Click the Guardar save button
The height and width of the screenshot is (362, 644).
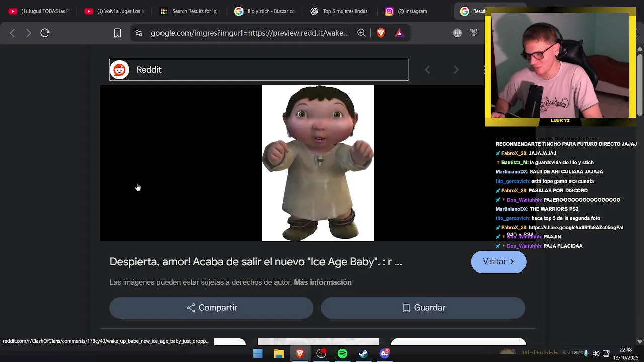[x=423, y=308]
